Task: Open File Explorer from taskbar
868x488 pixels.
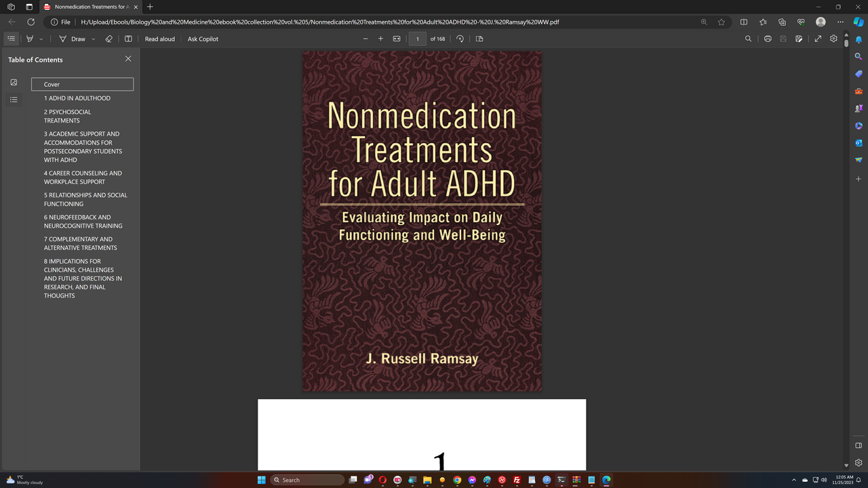Action: (427, 480)
